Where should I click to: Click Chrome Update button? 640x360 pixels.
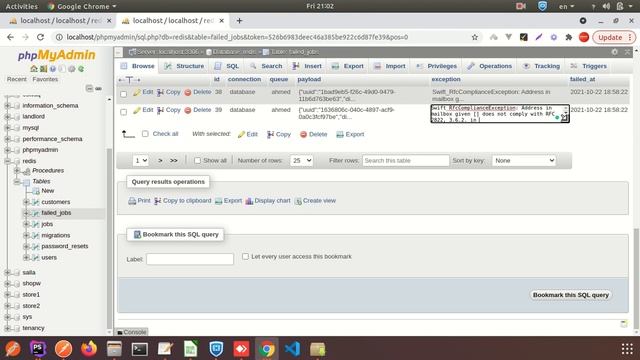[x=613, y=37]
